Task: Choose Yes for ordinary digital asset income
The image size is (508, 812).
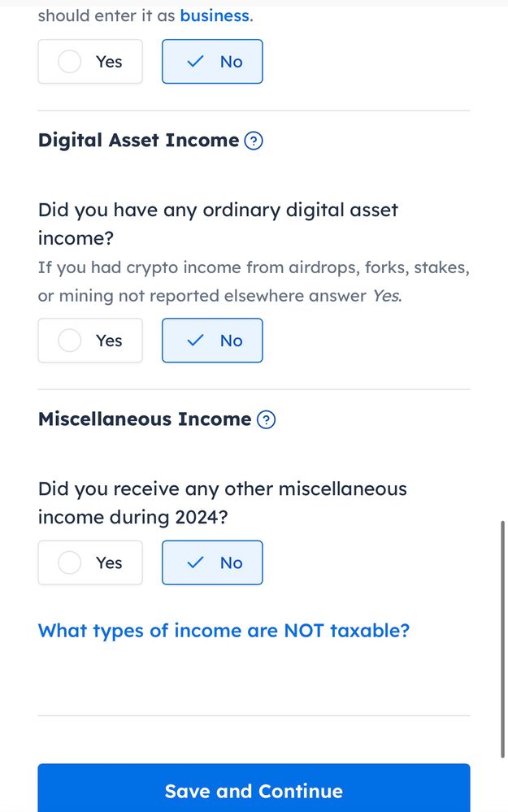Action: coord(90,341)
